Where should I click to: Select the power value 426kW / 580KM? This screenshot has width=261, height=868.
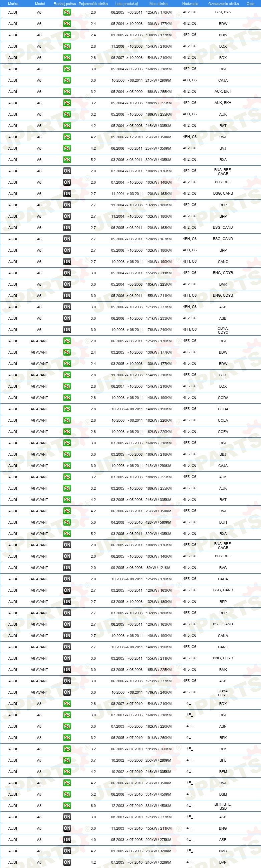click(159, 522)
